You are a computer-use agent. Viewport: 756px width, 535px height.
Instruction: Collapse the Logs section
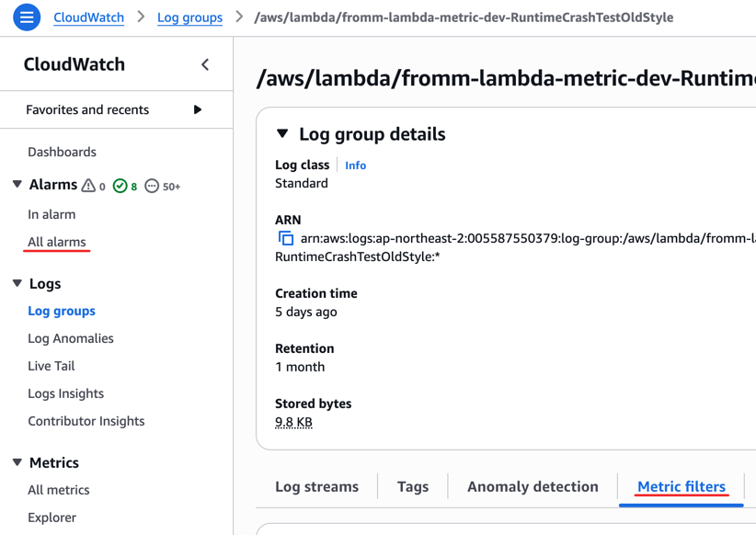pyautogui.click(x=17, y=283)
